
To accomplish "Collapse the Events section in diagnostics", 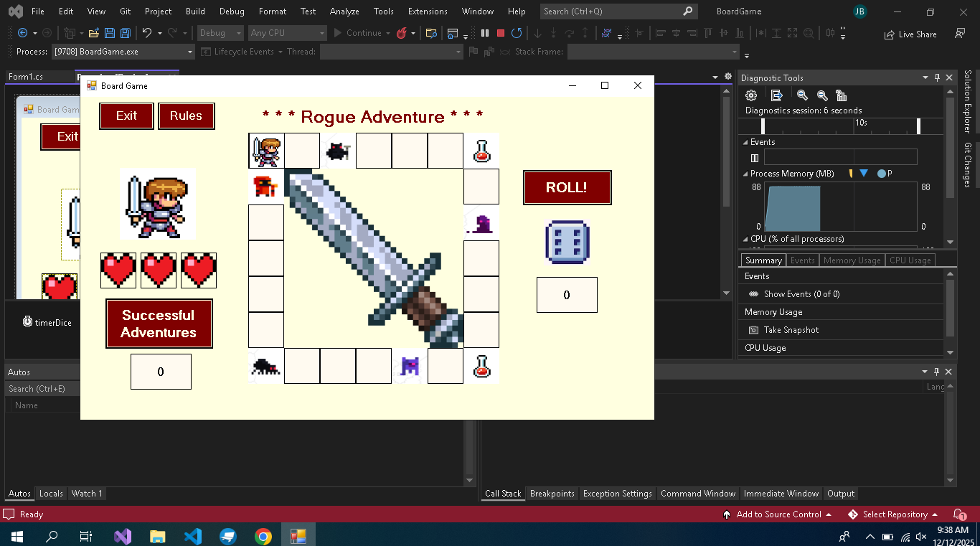I will point(745,142).
